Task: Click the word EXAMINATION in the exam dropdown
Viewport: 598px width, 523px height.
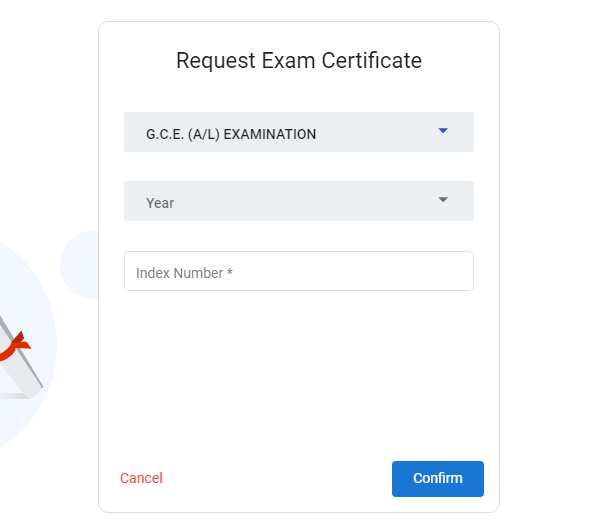Action: [x=270, y=134]
